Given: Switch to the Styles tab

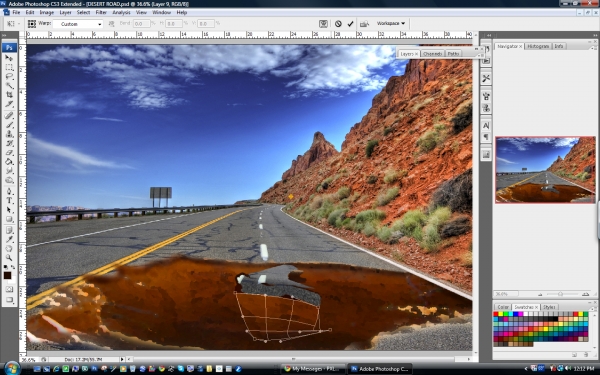Looking at the screenshot, I should point(549,307).
